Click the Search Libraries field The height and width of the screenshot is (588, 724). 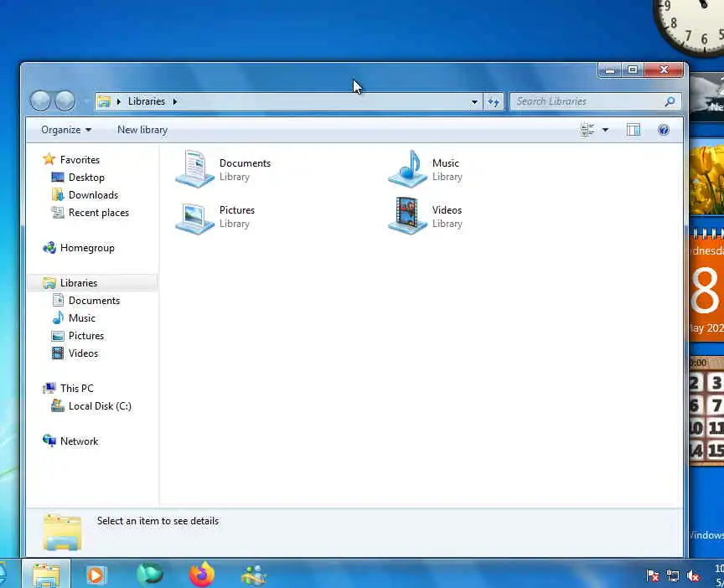(x=596, y=101)
